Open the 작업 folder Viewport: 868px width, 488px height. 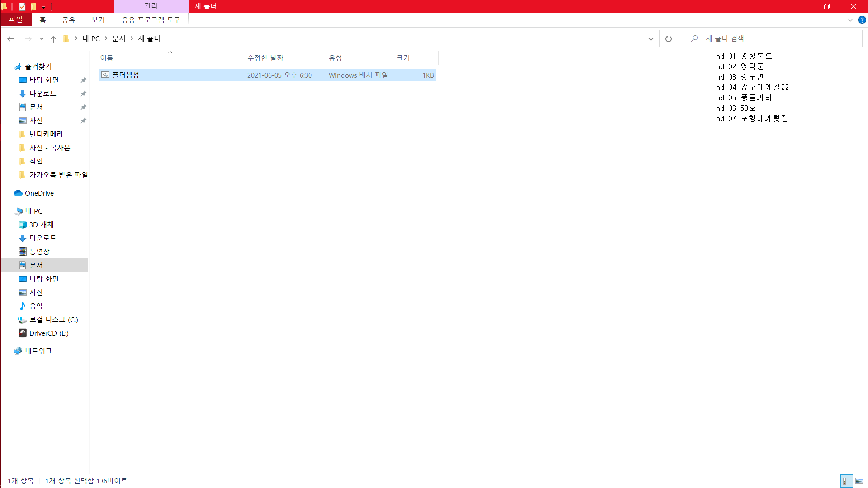[x=36, y=161]
